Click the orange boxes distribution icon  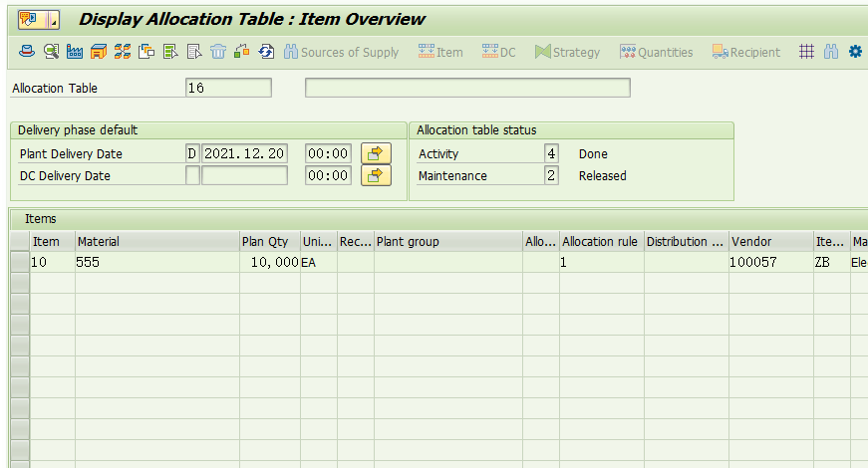[123, 52]
